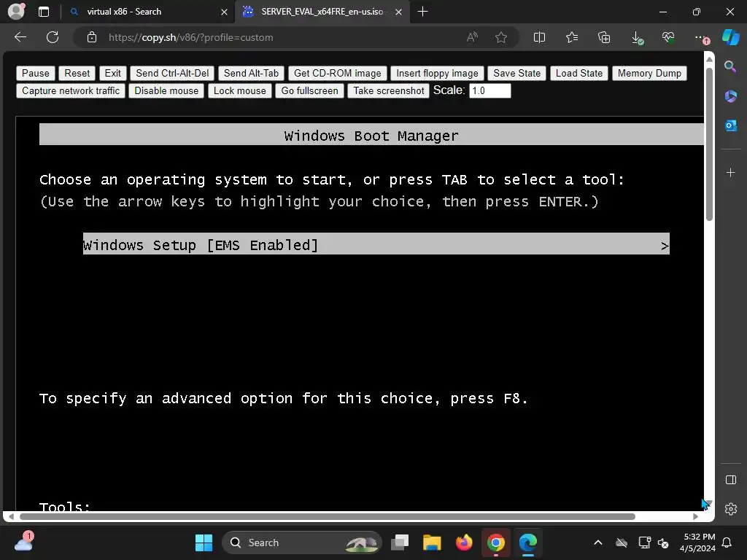Click the taskbar Search box
This screenshot has width=747, height=560.
coord(302,542)
